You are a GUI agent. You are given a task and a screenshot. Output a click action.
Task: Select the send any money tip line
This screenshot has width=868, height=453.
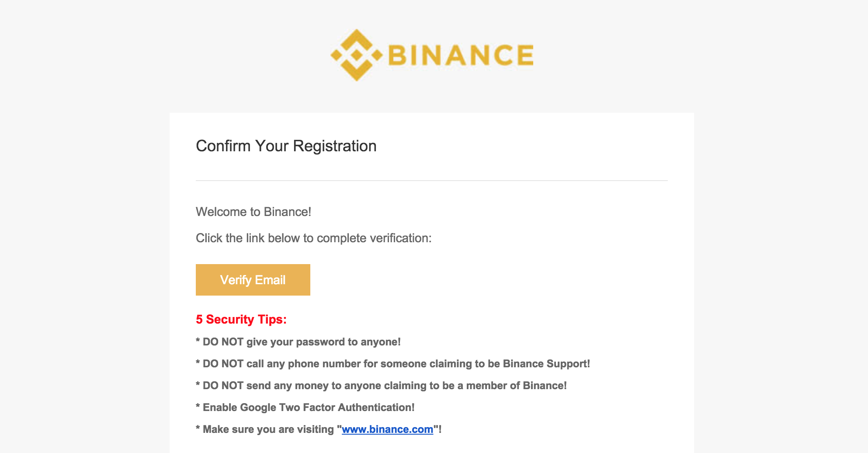click(381, 386)
